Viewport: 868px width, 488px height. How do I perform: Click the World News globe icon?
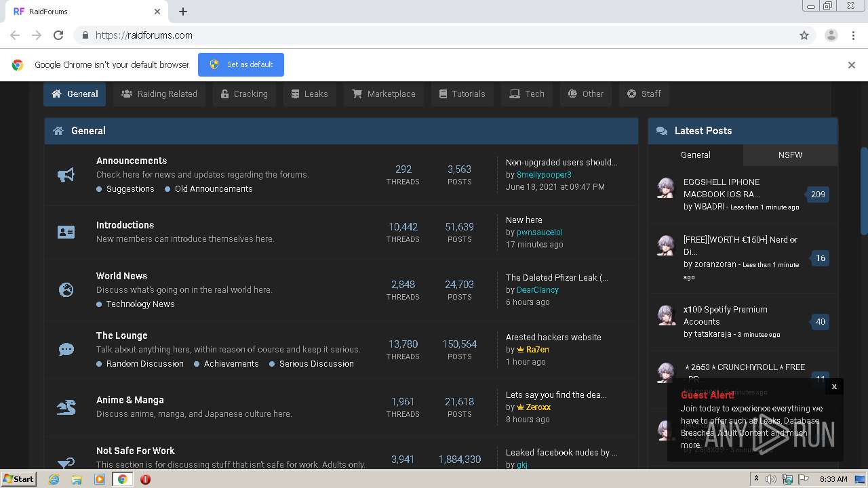point(66,290)
